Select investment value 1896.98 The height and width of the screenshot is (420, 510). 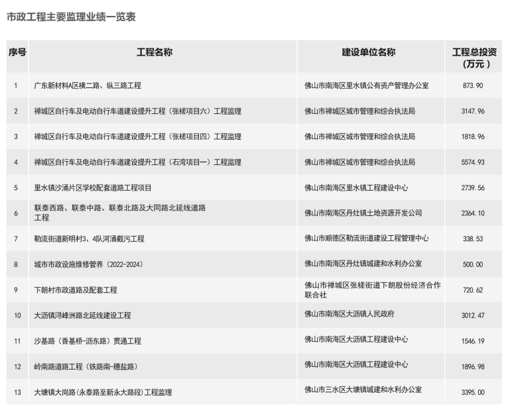[473, 367]
